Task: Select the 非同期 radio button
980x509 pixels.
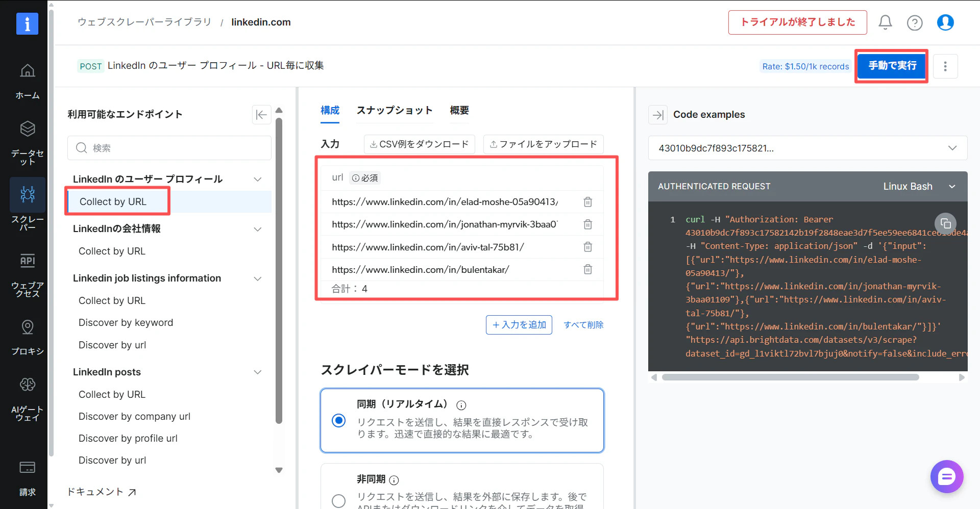Action: pos(338,501)
